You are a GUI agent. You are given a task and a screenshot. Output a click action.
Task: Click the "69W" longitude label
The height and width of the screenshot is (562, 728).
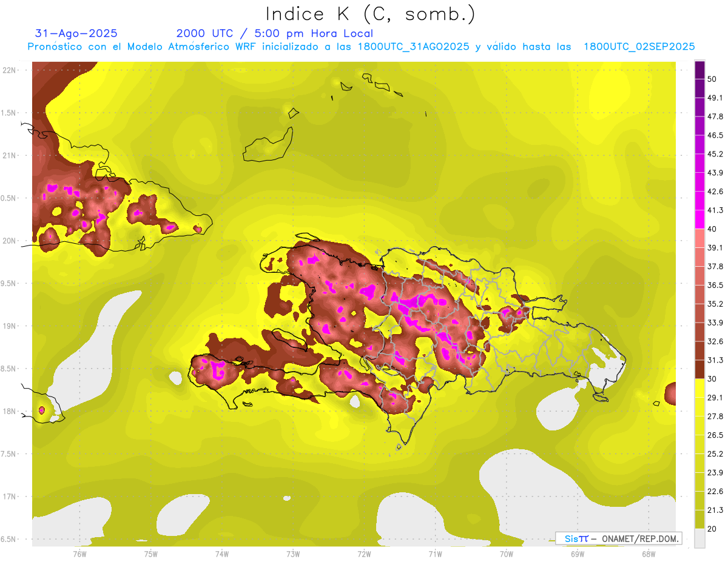click(578, 554)
